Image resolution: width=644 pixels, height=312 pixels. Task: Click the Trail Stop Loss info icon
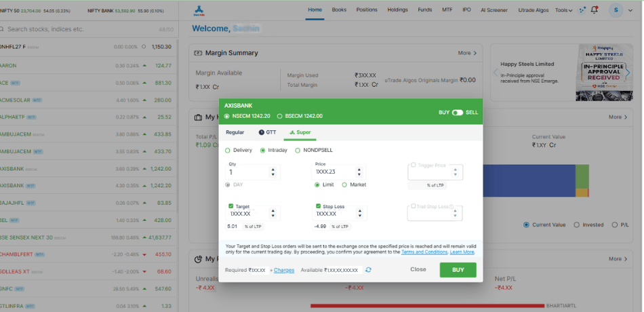coord(451,206)
